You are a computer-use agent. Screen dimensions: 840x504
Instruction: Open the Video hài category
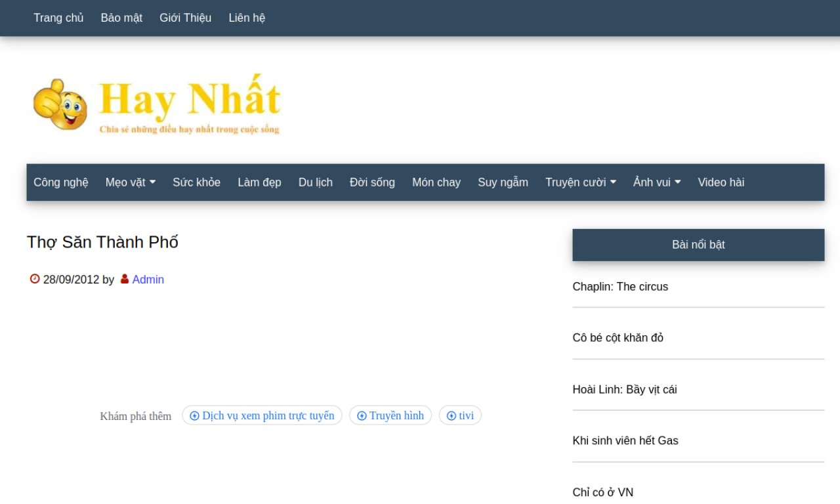pos(721,182)
